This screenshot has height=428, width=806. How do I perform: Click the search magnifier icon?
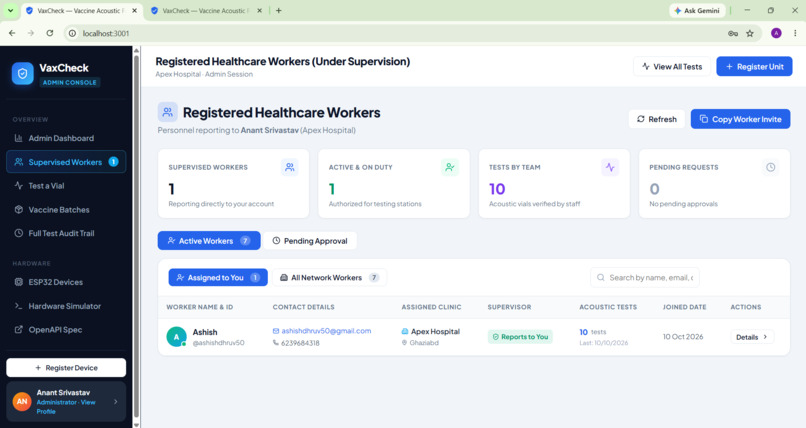600,277
